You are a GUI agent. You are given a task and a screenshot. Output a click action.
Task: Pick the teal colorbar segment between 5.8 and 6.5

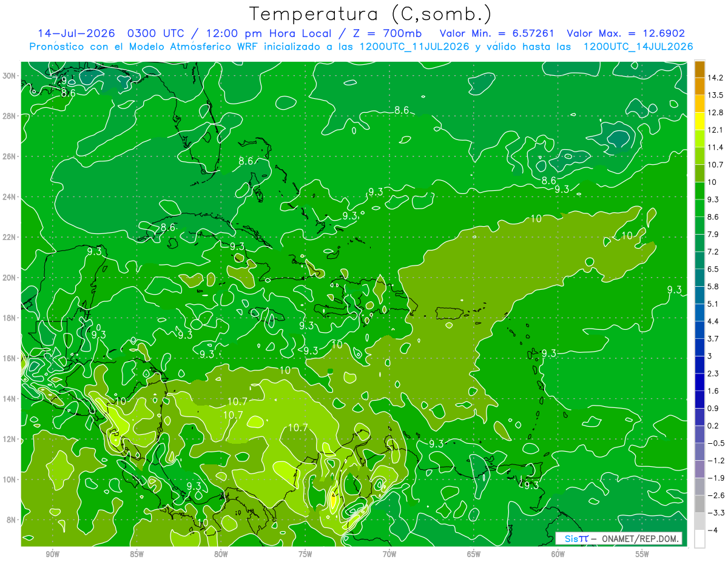point(699,278)
